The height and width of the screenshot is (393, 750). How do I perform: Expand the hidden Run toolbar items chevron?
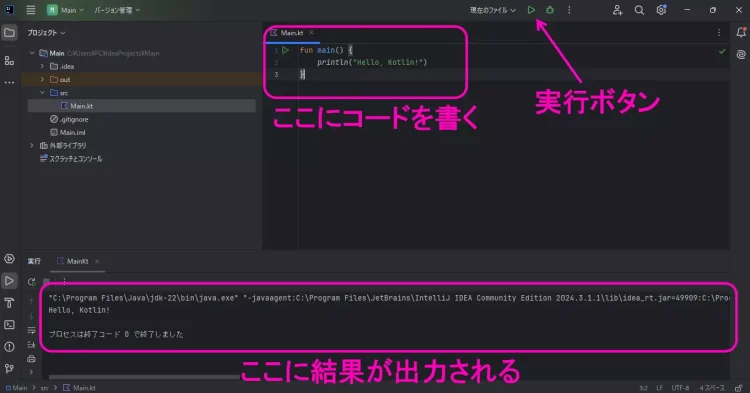32,372
